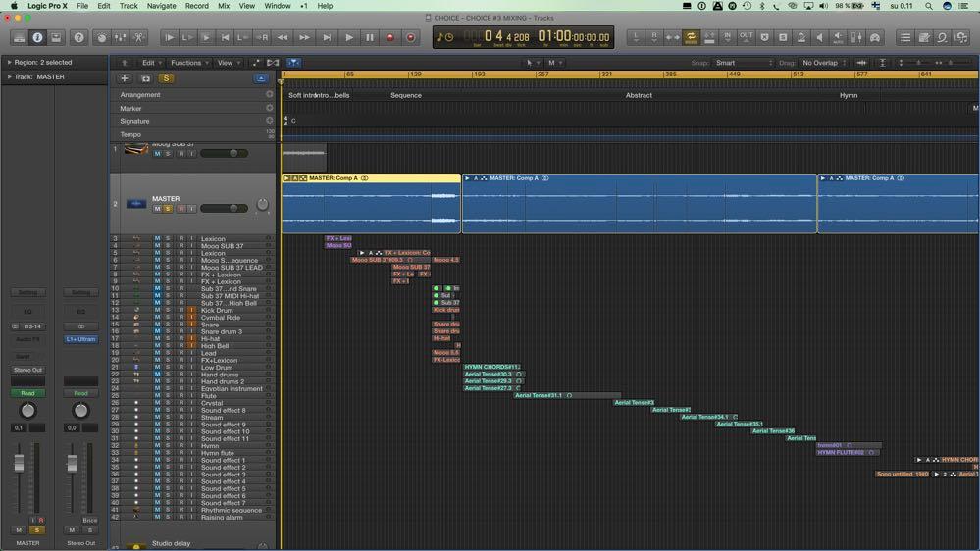Record-enable the MASTER track
980x551 pixels.
181,209
